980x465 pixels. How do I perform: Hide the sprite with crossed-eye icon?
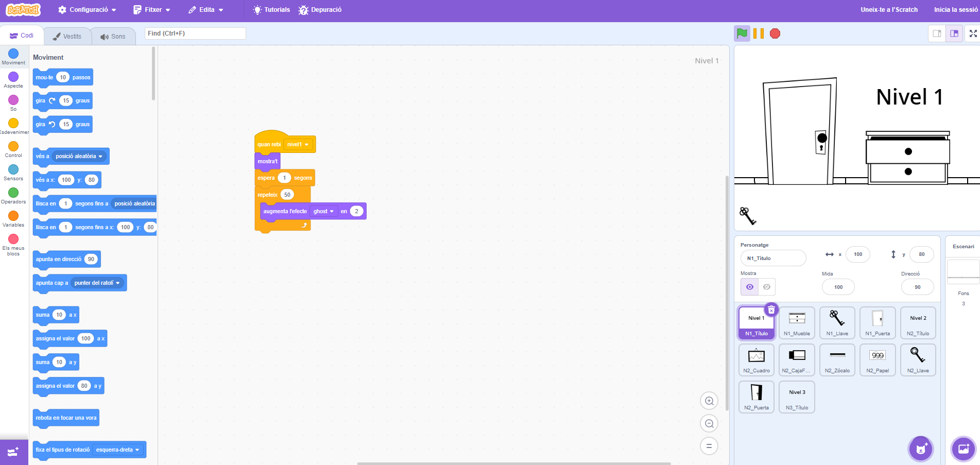[767, 287]
